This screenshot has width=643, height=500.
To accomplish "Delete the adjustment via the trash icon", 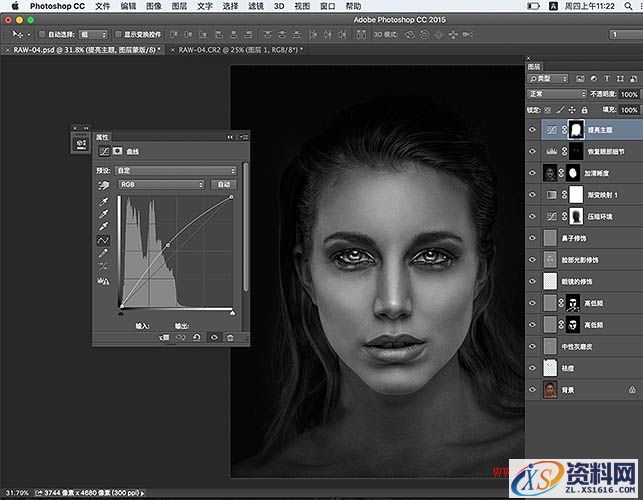I will (230, 338).
